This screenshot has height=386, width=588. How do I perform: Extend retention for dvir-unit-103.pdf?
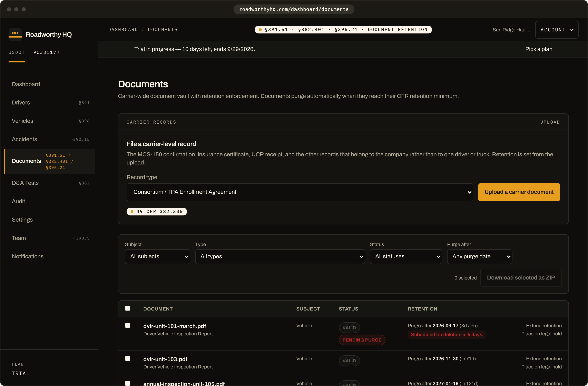click(x=544, y=359)
